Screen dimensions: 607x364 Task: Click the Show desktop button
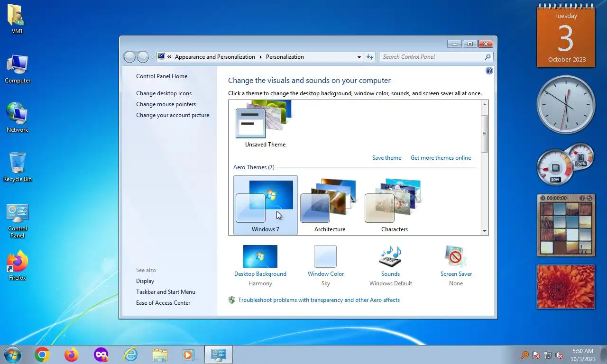[603, 355]
